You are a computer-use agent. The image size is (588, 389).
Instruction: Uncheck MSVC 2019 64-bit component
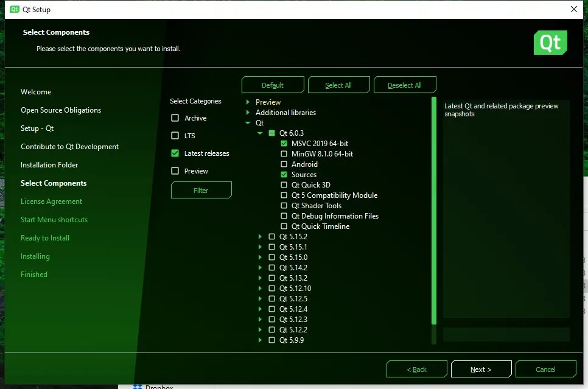click(x=284, y=143)
